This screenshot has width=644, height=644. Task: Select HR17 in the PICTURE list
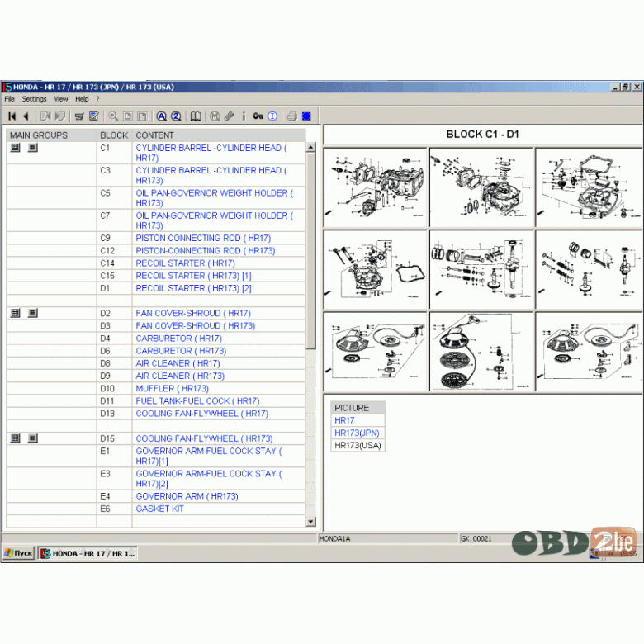click(x=344, y=420)
